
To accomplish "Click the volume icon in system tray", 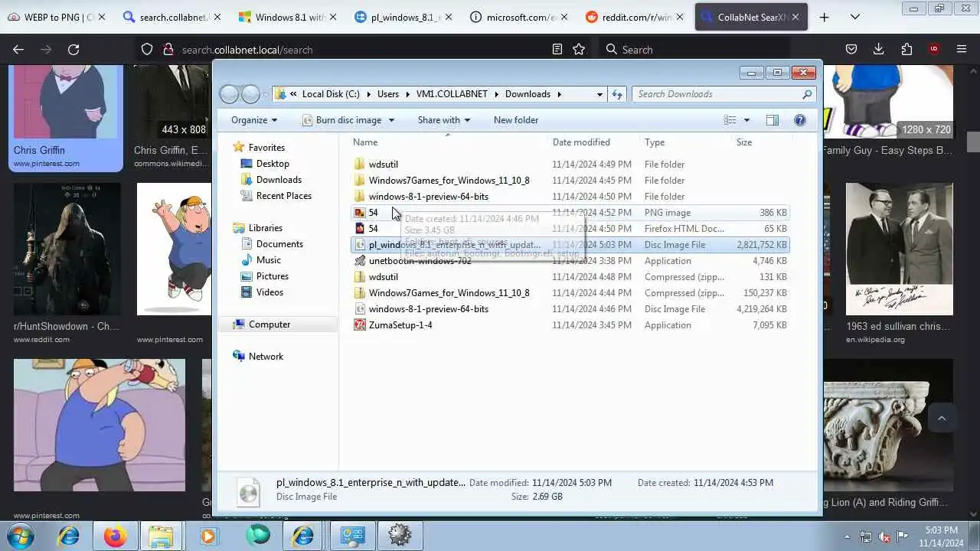I will (884, 536).
